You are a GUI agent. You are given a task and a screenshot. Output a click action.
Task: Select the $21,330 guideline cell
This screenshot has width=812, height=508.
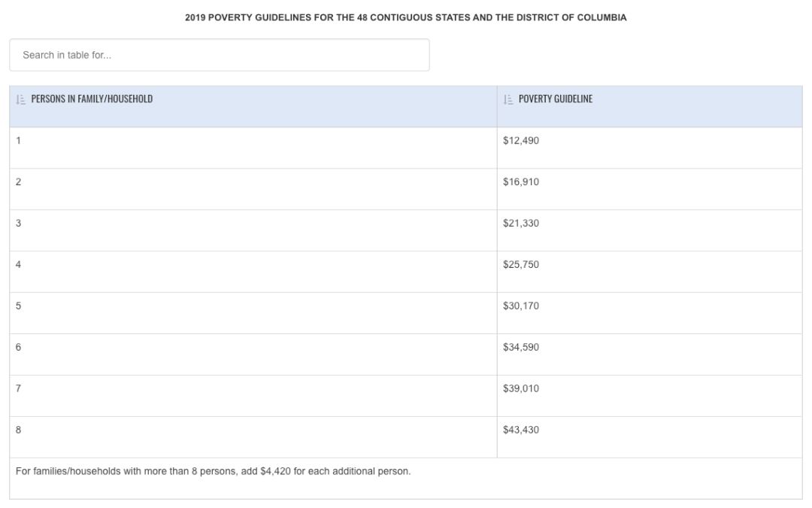(x=521, y=224)
